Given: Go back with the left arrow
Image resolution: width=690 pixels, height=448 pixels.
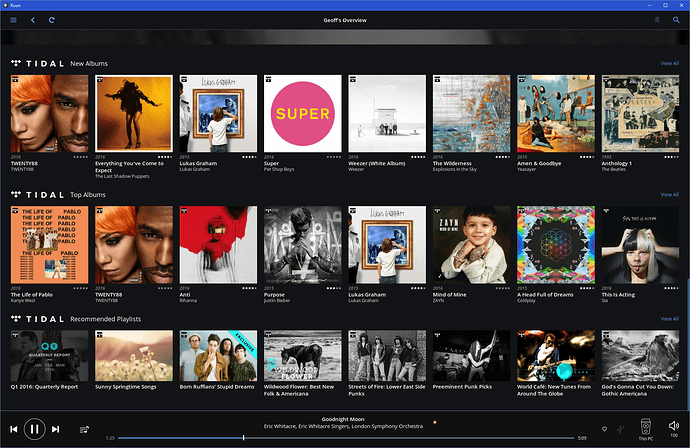Looking at the screenshot, I should [x=33, y=20].
